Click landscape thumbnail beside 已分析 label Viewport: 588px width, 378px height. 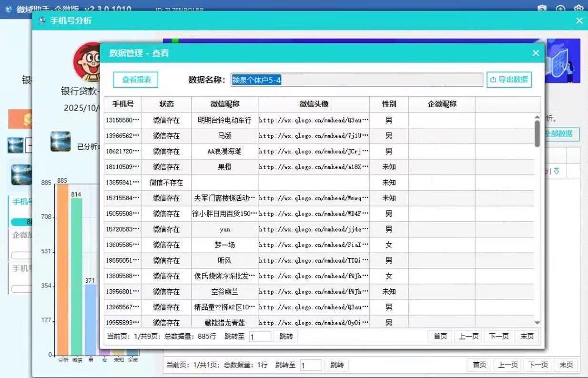click(61, 142)
